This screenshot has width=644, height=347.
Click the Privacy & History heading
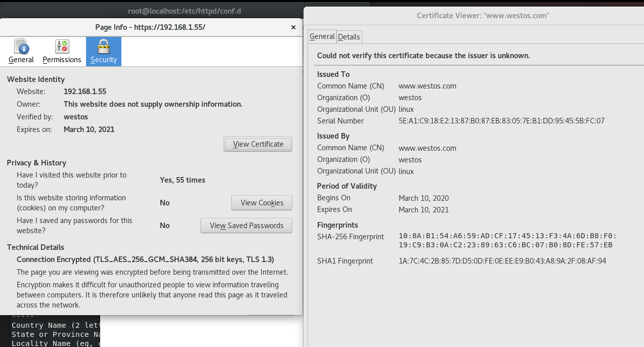tap(36, 163)
